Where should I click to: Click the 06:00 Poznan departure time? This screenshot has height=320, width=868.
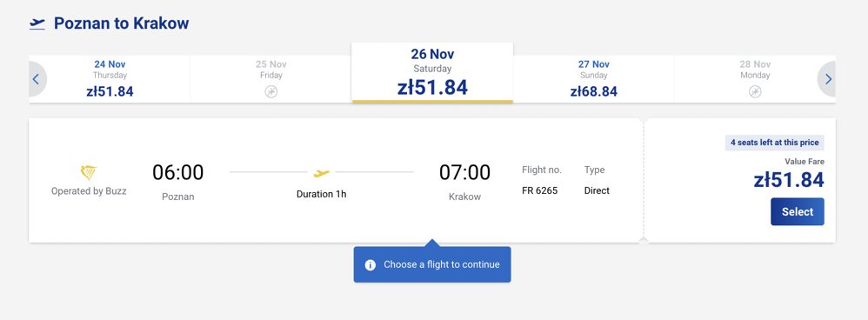tap(178, 173)
